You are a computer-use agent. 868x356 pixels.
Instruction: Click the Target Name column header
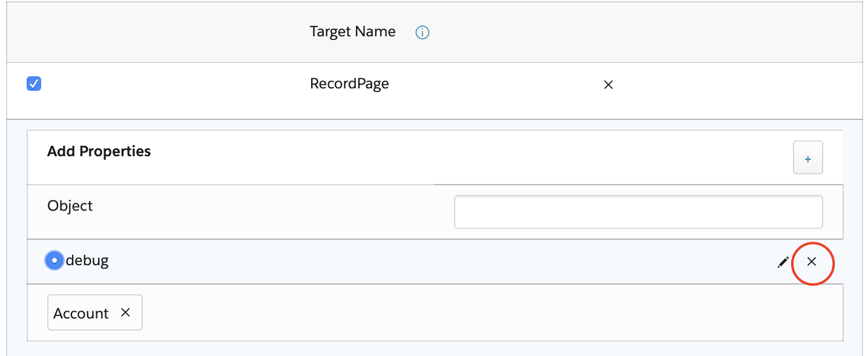353,31
